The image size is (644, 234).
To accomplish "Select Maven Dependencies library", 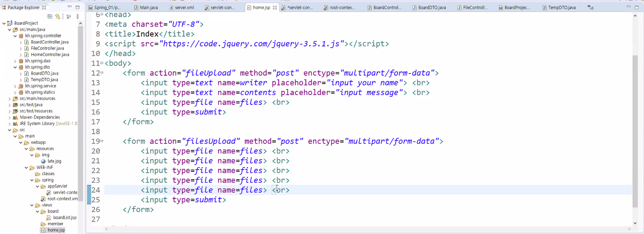I will (40, 118).
